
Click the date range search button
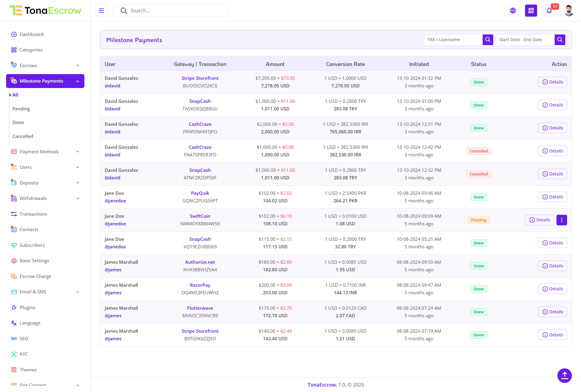coord(560,40)
